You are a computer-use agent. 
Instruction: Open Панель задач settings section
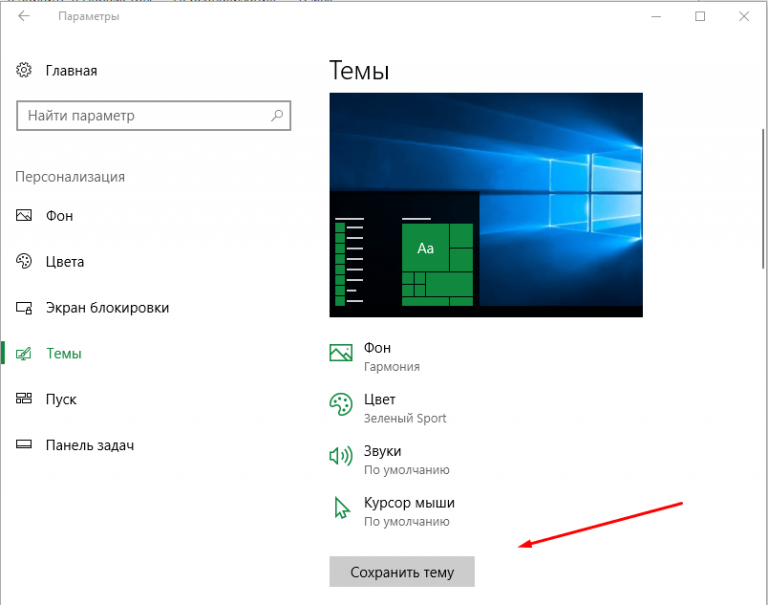88,445
